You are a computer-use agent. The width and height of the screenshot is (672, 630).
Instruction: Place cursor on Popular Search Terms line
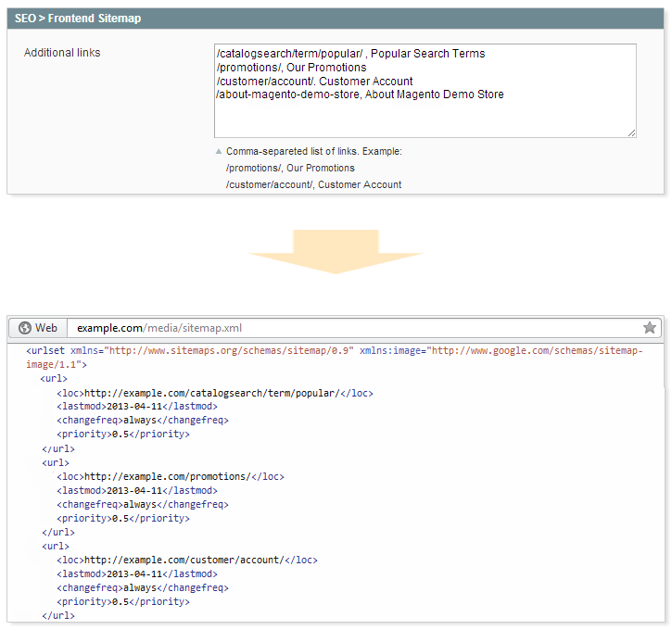[x=349, y=54]
